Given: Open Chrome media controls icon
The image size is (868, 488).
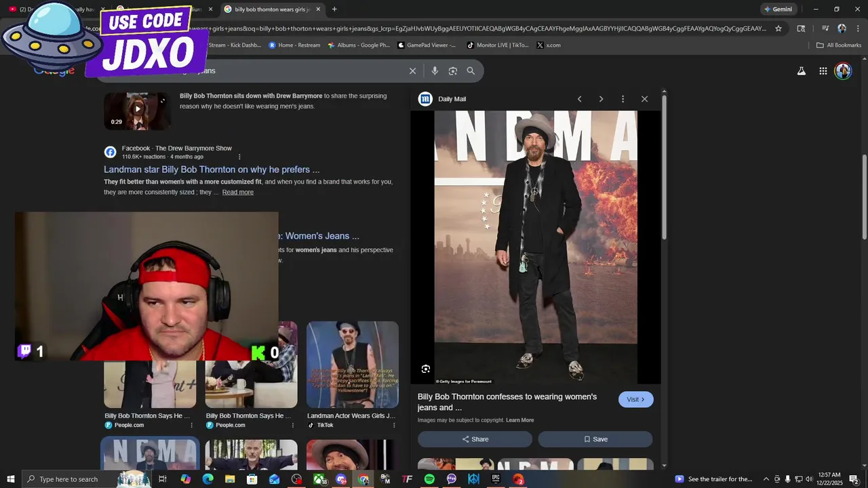Looking at the screenshot, I should (825, 28).
